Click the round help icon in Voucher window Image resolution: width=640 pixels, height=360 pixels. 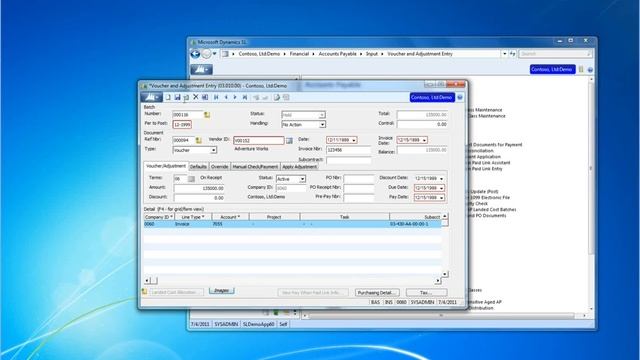(x=460, y=98)
